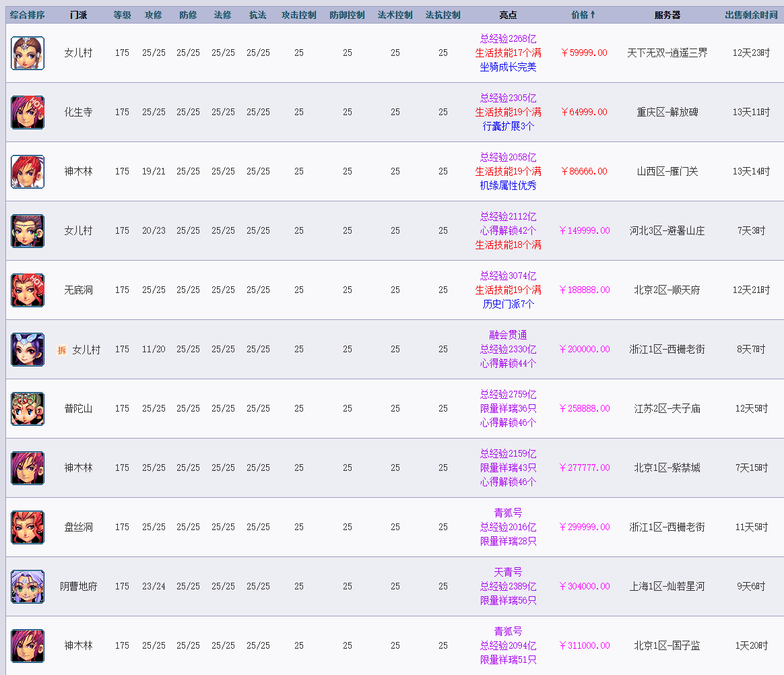
Task: Click 坐骑成长完美 highlight text
Action: (x=508, y=67)
